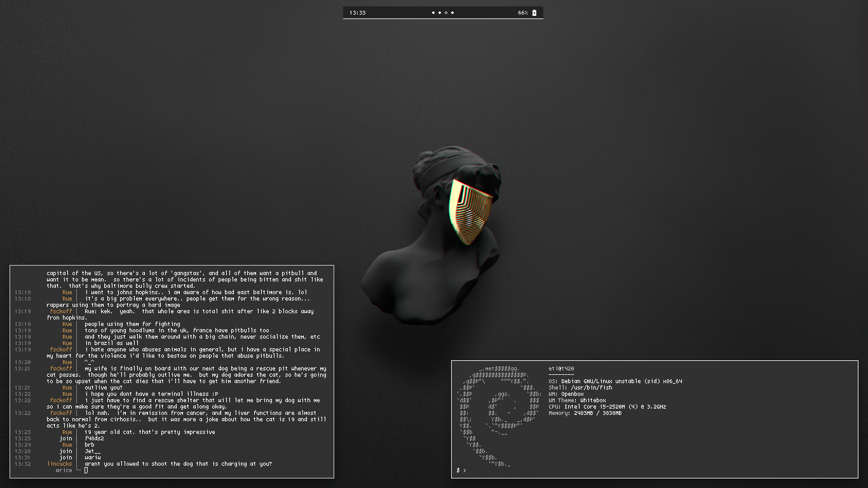Click the 'Rue: kek. yeah.' message from fsckoff
Viewport: 868px width, 488px height.
(180, 315)
